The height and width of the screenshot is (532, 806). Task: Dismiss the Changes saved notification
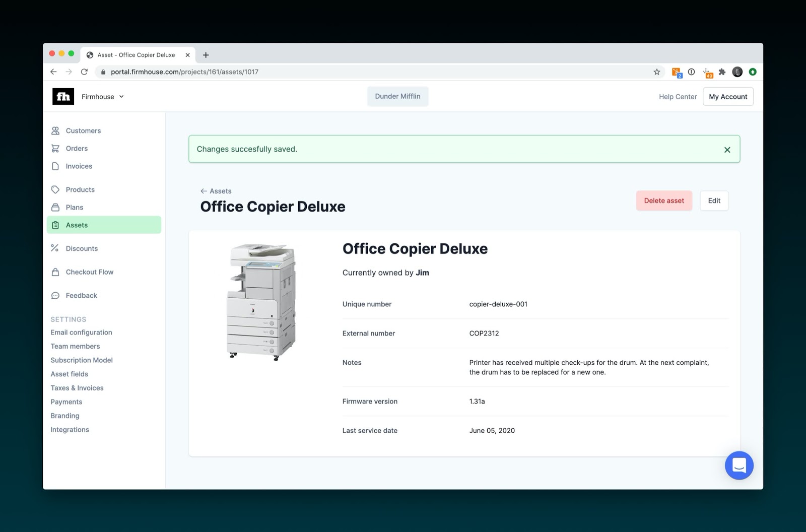click(727, 150)
